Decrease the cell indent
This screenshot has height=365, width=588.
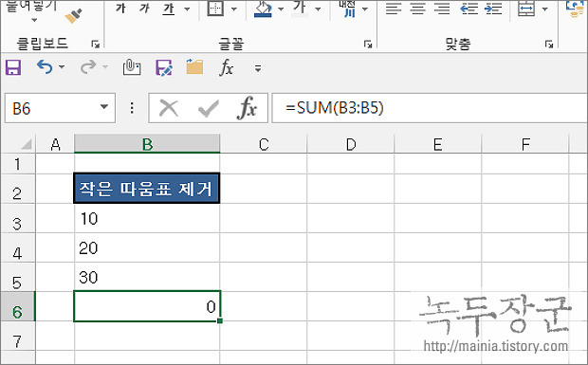tap(469, 9)
